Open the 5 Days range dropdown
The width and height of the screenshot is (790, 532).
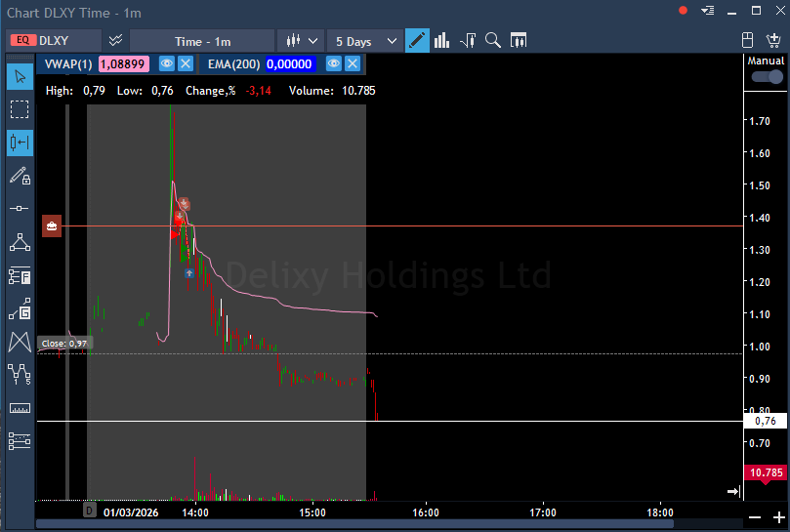tap(365, 41)
